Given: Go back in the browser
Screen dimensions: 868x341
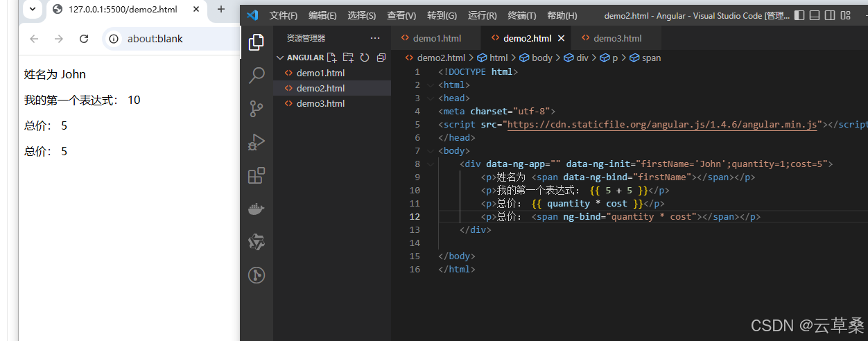Looking at the screenshot, I should click(34, 39).
